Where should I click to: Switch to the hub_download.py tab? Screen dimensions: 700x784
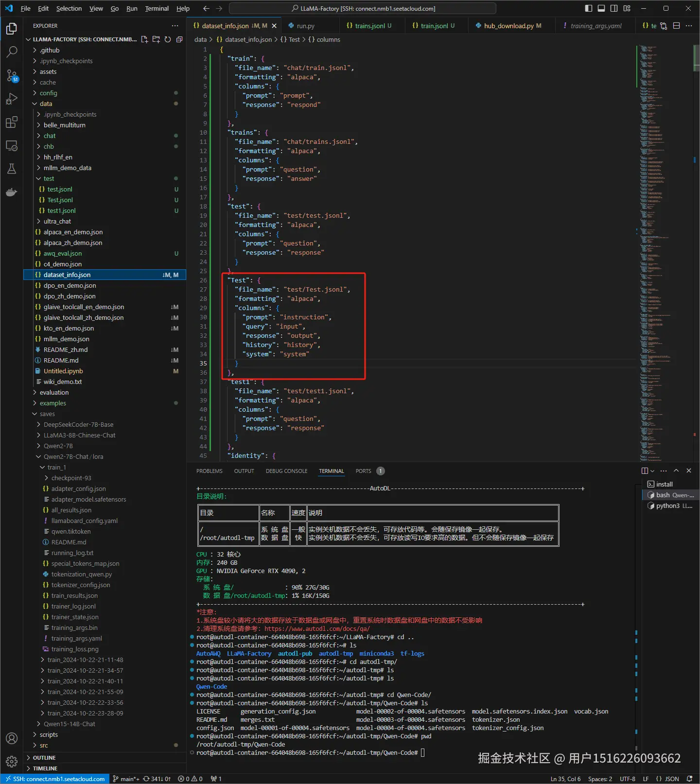tap(508, 26)
